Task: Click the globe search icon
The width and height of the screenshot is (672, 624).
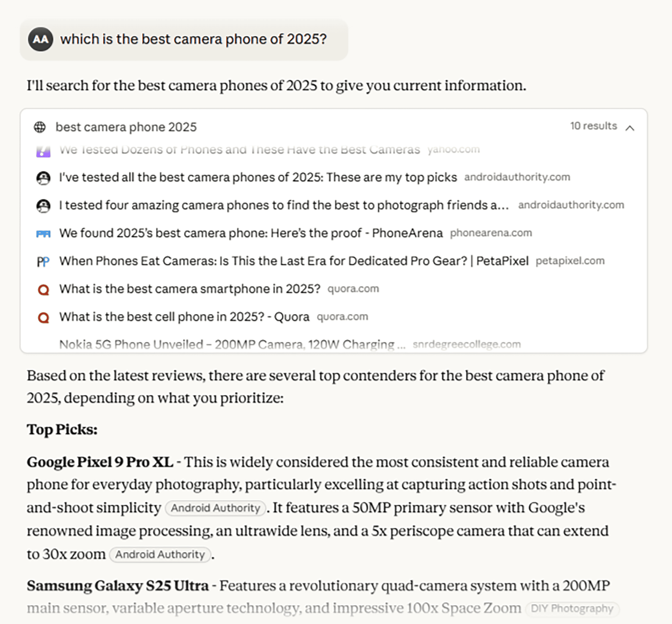Action: (x=40, y=127)
